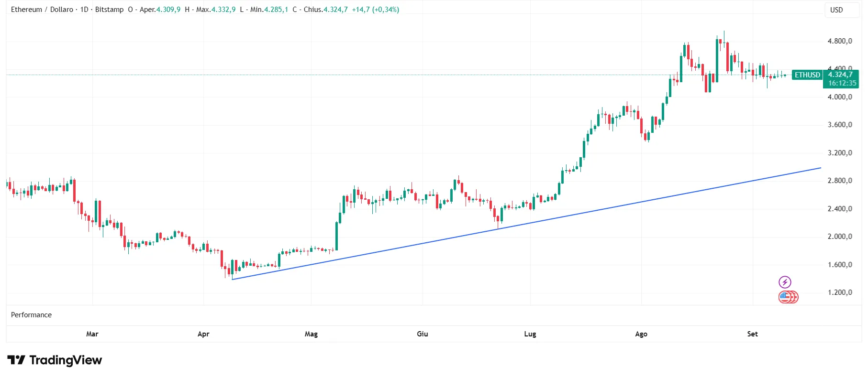The width and height of the screenshot is (868, 378).
Task: Click the current price label 4.324,7
Action: pos(840,75)
